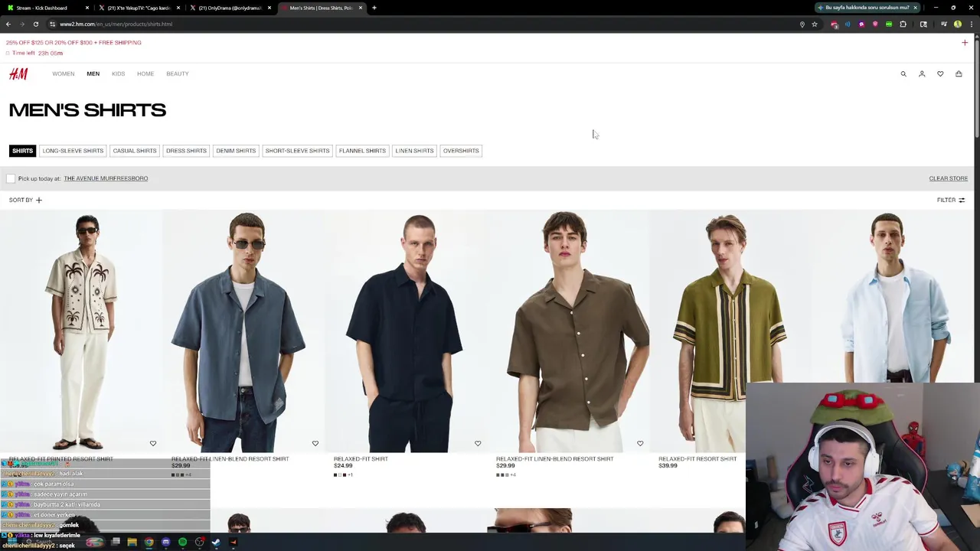Open the site search magnifier icon
980x551 pixels.
coord(903,73)
